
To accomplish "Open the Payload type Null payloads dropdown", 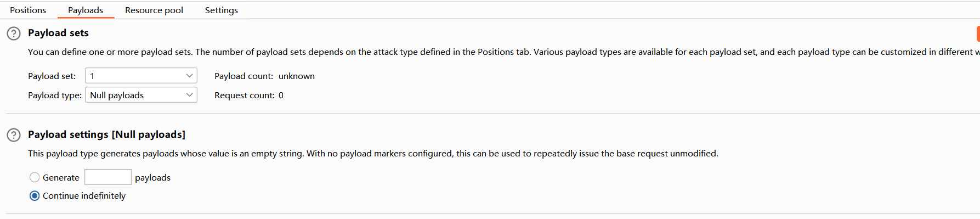I will click(x=141, y=95).
